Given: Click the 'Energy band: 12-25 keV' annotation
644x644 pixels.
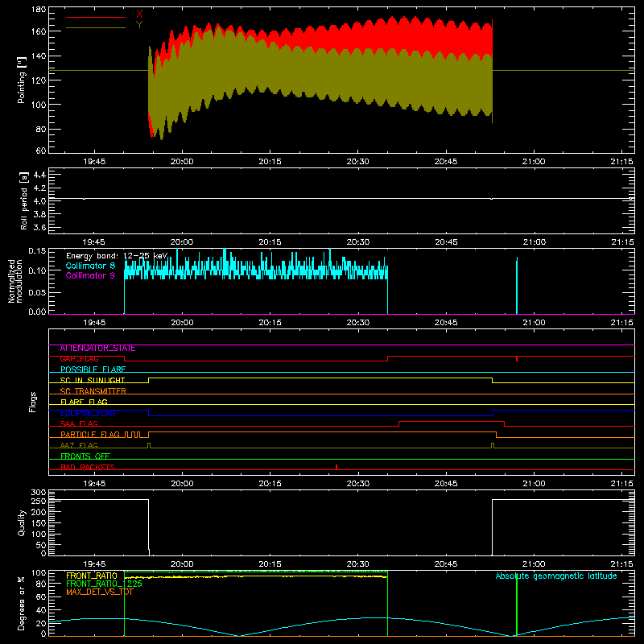Looking at the screenshot, I should coord(117,256).
